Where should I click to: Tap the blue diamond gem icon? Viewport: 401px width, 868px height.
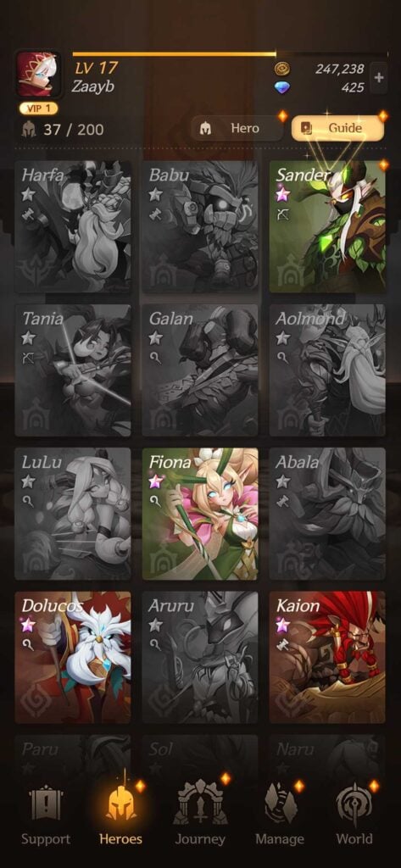[282, 87]
